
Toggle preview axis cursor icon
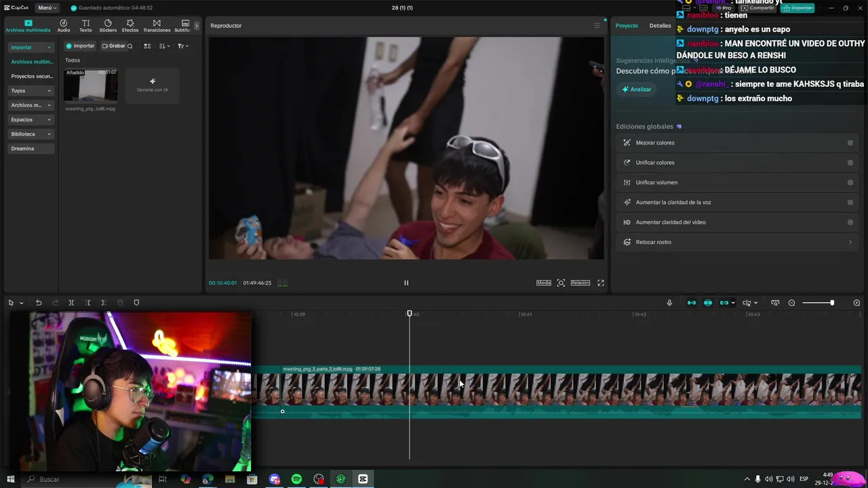(747, 303)
